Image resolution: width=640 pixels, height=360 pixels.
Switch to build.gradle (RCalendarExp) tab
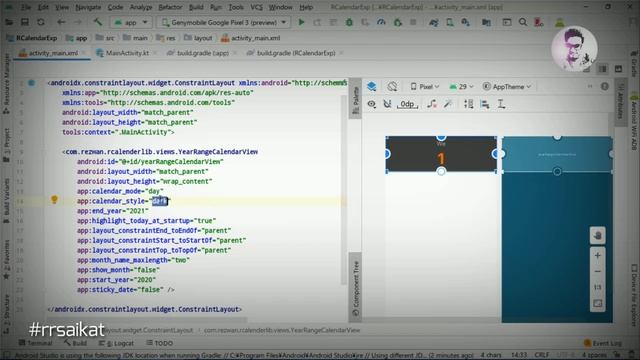tap(295, 53)
